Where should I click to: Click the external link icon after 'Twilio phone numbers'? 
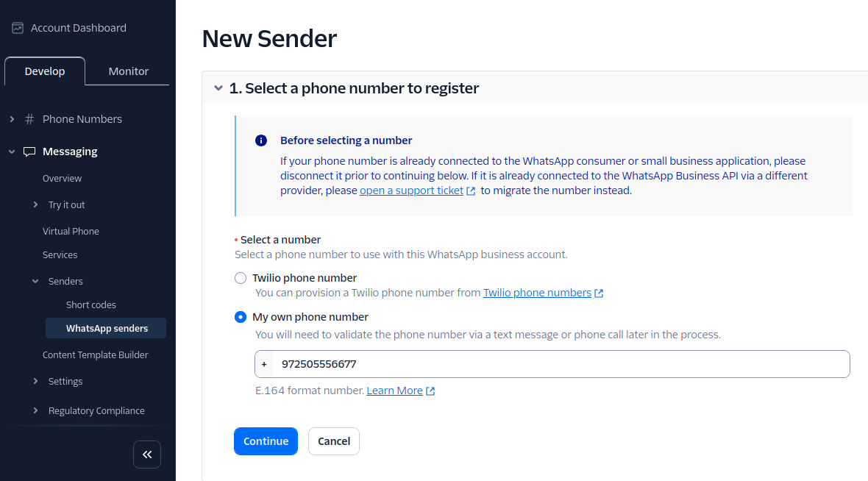pyautogui.click(x=600, y=292)
